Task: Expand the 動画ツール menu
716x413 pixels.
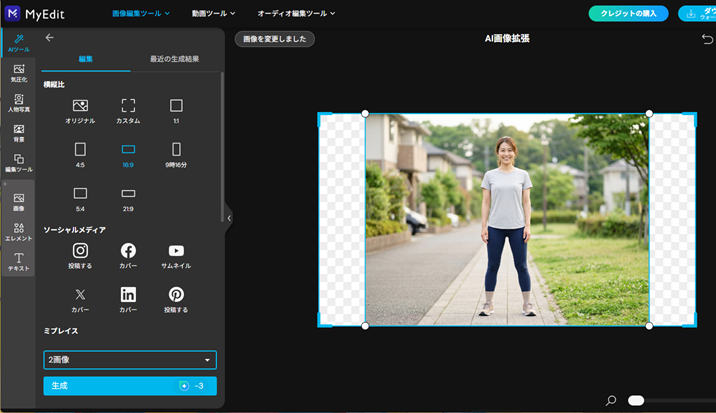Action: click(213, 14)
